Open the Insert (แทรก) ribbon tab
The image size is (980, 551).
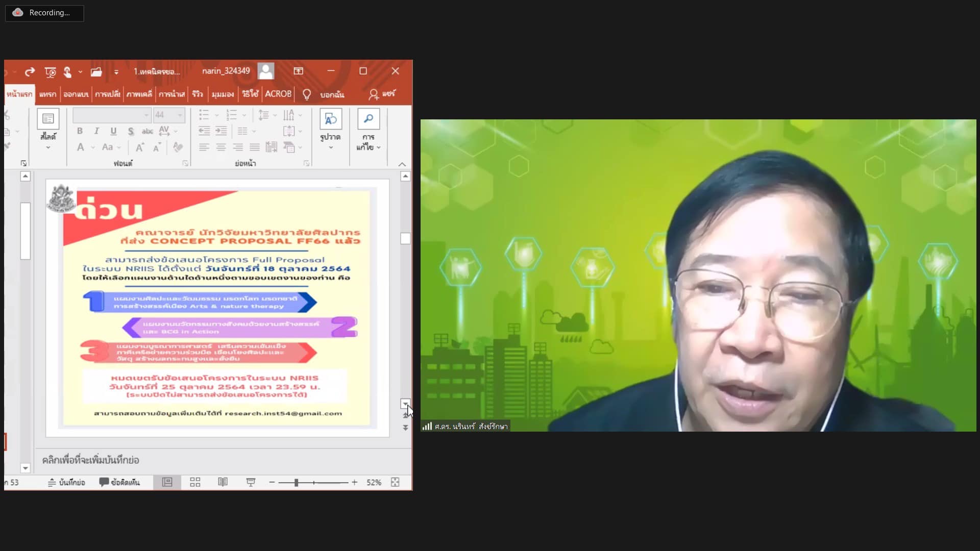point(47,94)
